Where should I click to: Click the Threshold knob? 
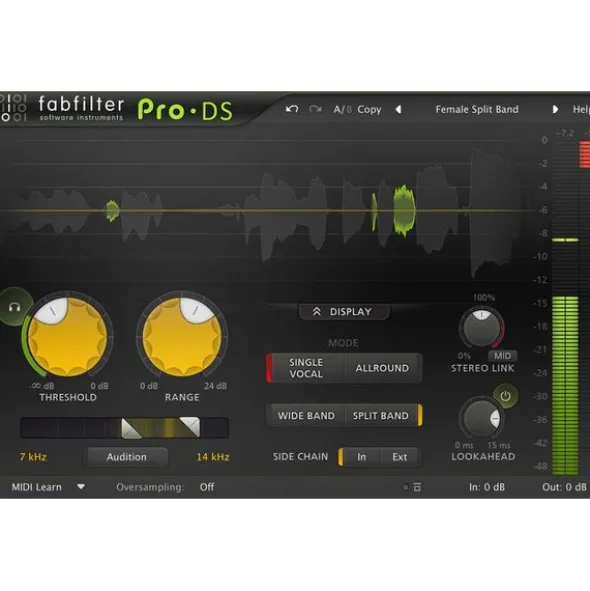point(68,336)
